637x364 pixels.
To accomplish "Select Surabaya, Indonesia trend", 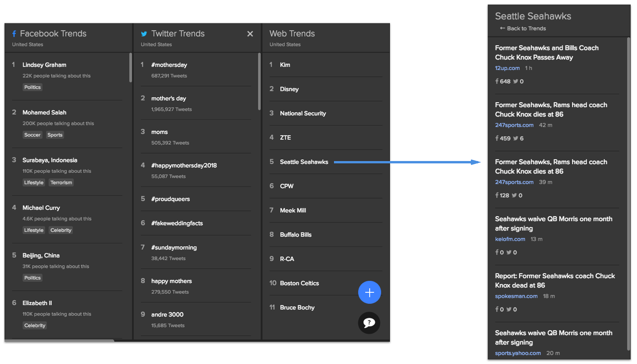I will [50, 160].
